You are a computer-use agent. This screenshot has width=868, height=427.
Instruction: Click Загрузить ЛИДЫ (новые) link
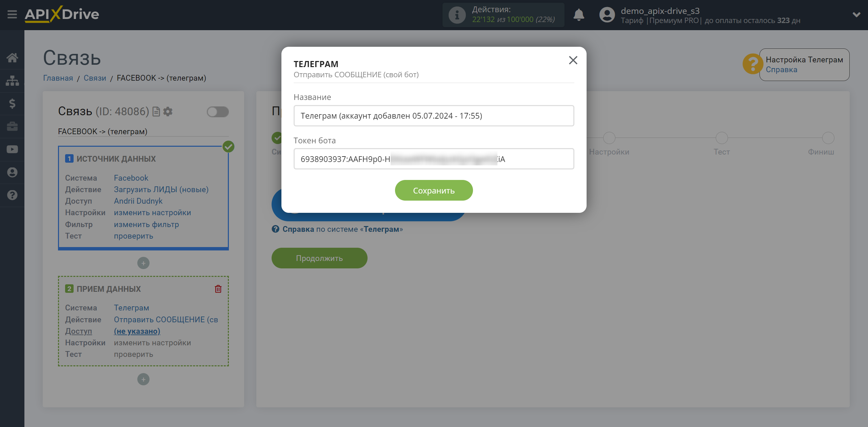[161, 189]
